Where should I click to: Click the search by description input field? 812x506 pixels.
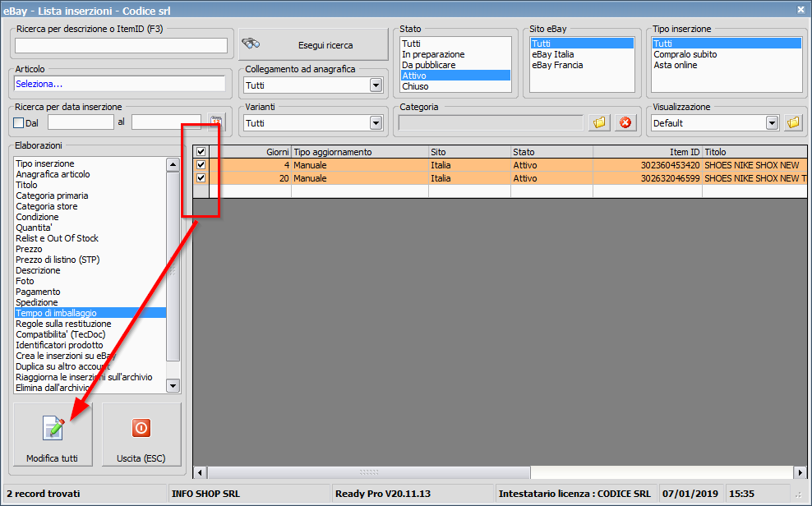point(121,45)
